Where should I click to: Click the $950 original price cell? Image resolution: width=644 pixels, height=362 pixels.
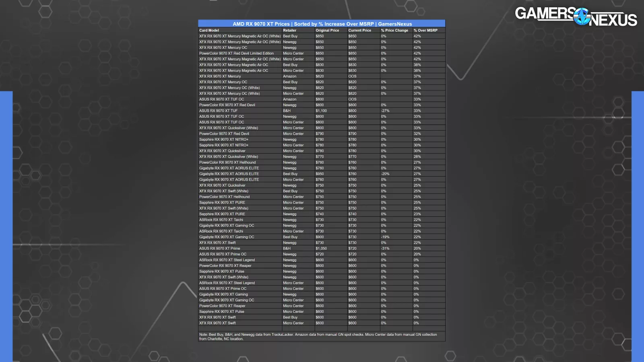[320, 174]
